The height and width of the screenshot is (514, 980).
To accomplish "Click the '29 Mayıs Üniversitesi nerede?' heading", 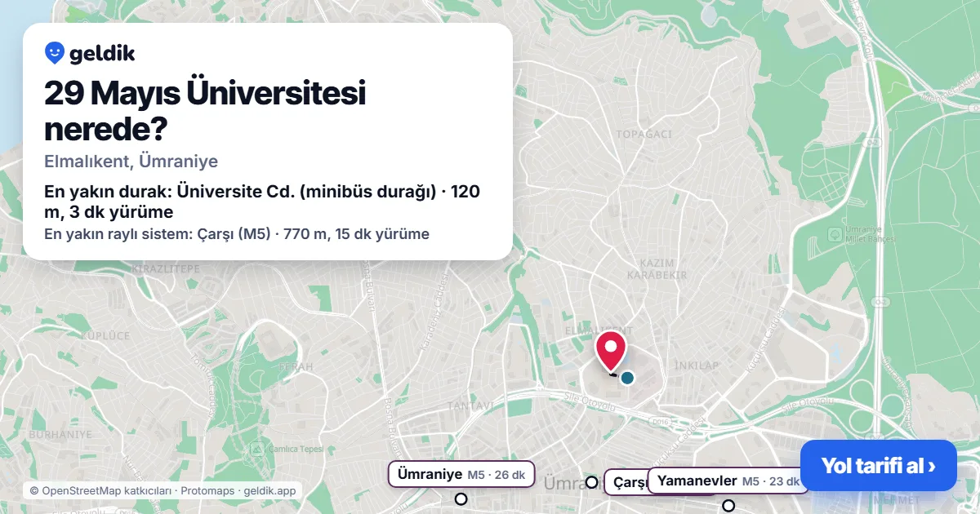I will (205, 111).
